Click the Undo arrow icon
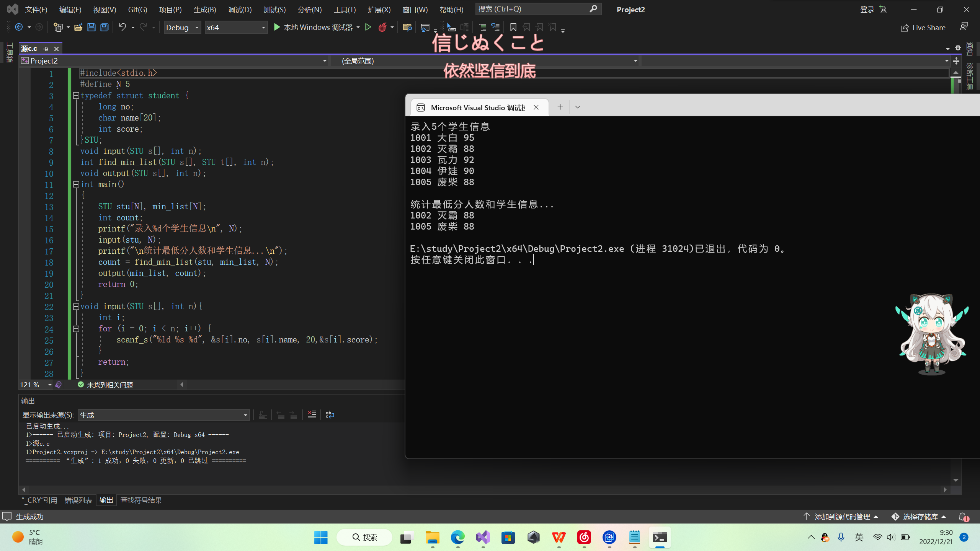Viewport: 980px width, 551px height. 122,27
